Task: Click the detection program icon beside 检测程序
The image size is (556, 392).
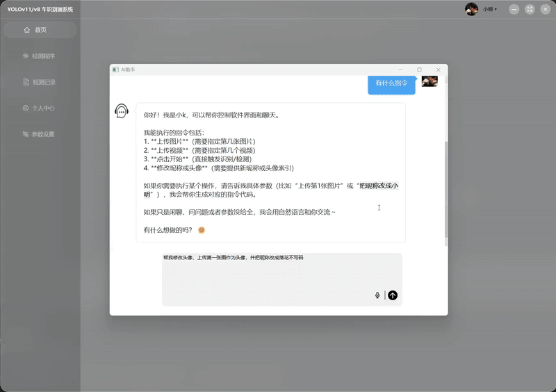Action: [x=26, y=56]
